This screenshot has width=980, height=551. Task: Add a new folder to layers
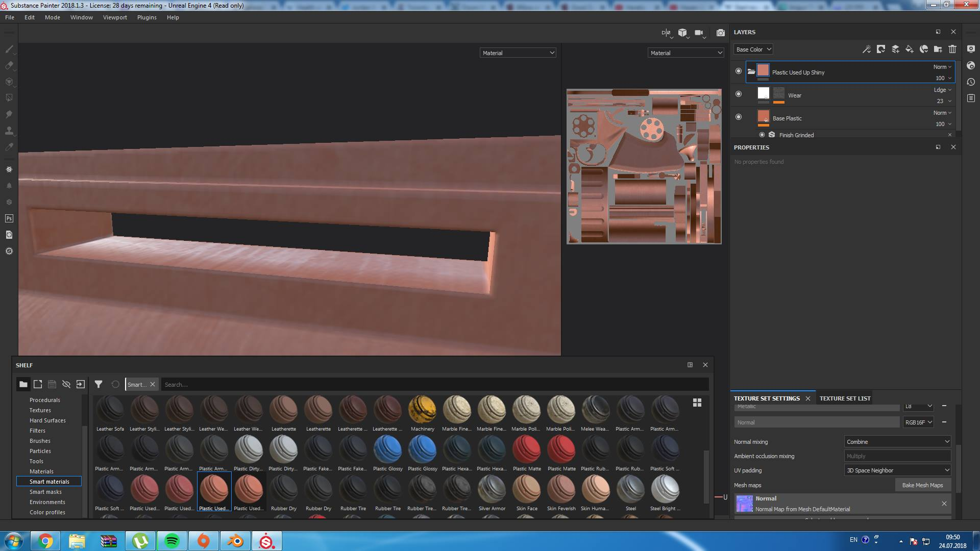pos(938,49)
